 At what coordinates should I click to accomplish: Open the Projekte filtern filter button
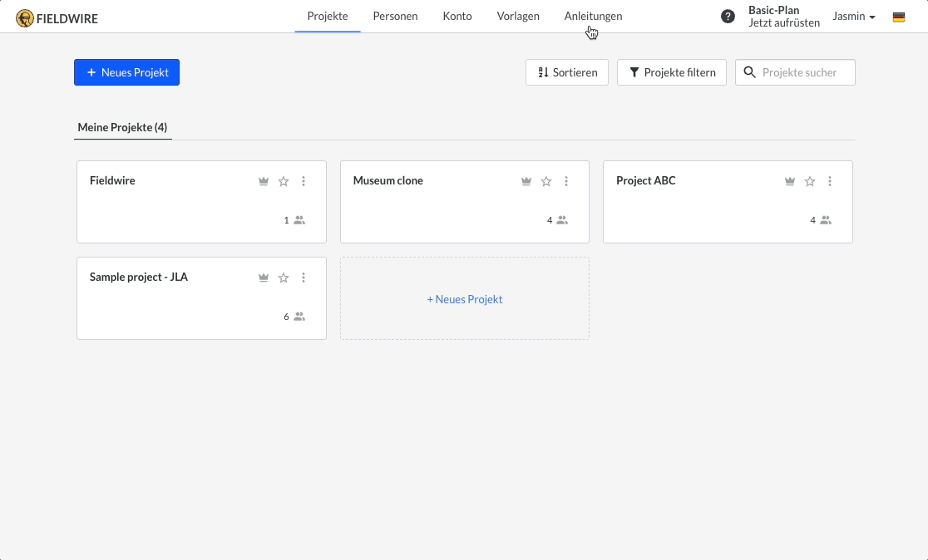click(x=672, y=72)
